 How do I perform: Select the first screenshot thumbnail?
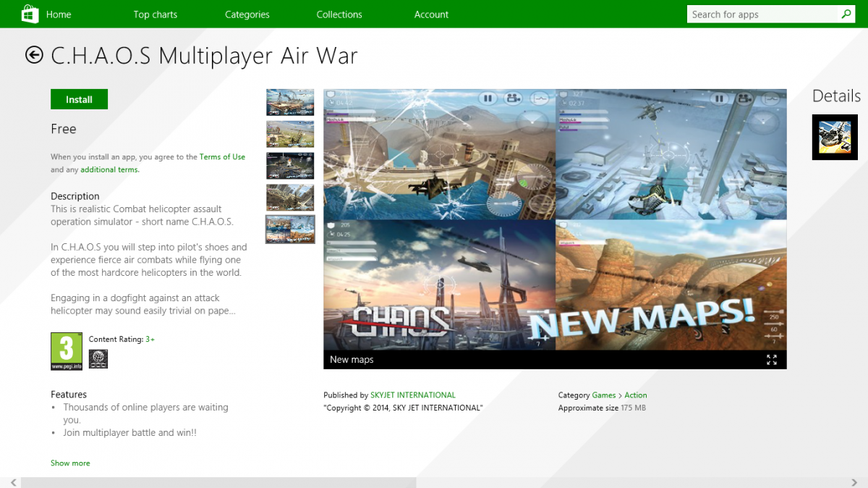[x=290, y=102]
